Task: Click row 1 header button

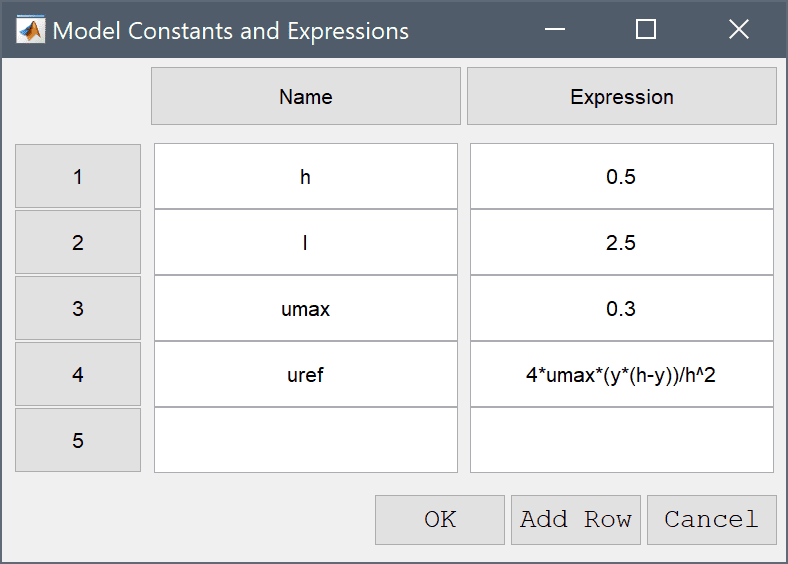Action: coord(78,176)
